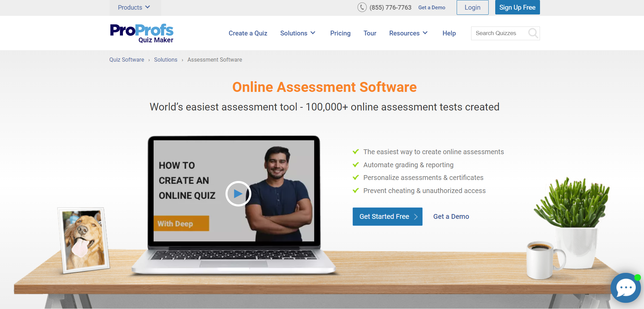Open the Solutions dropdown menu
The width and height of the screenshot is (644, 309).
click(298, 33)
